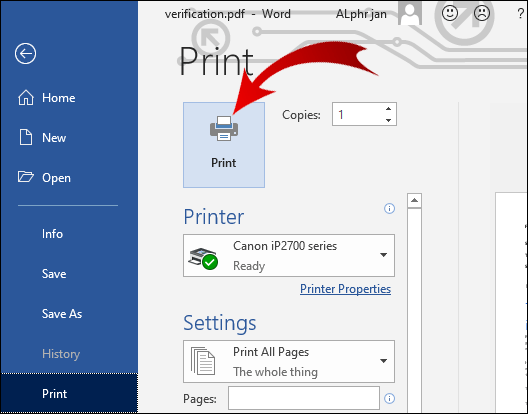This screenshot has height=414, width=528.
Task: Decrease copies with the down spinner arrow
Action: tap(389, 120)
